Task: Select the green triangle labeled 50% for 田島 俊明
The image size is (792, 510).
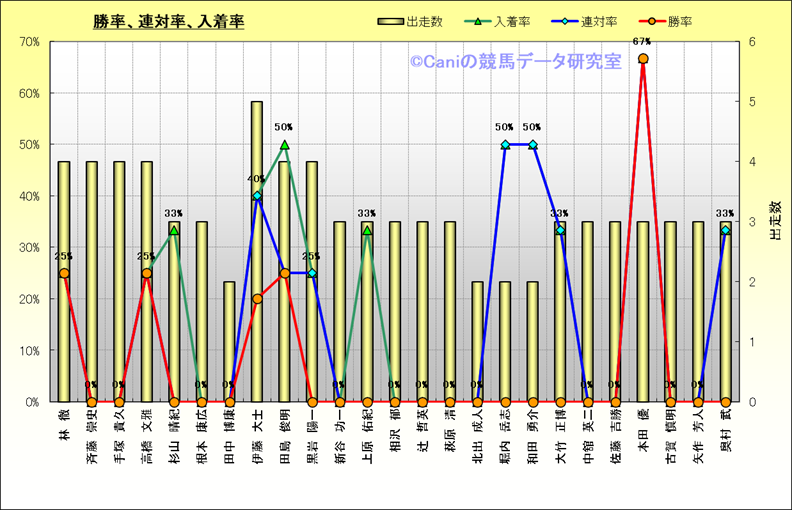Action: 285,145
